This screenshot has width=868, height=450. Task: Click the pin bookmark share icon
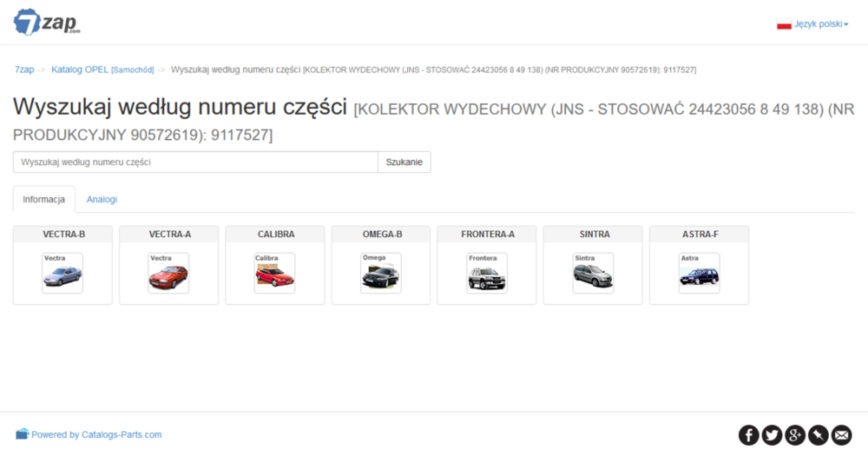point(819,435)
